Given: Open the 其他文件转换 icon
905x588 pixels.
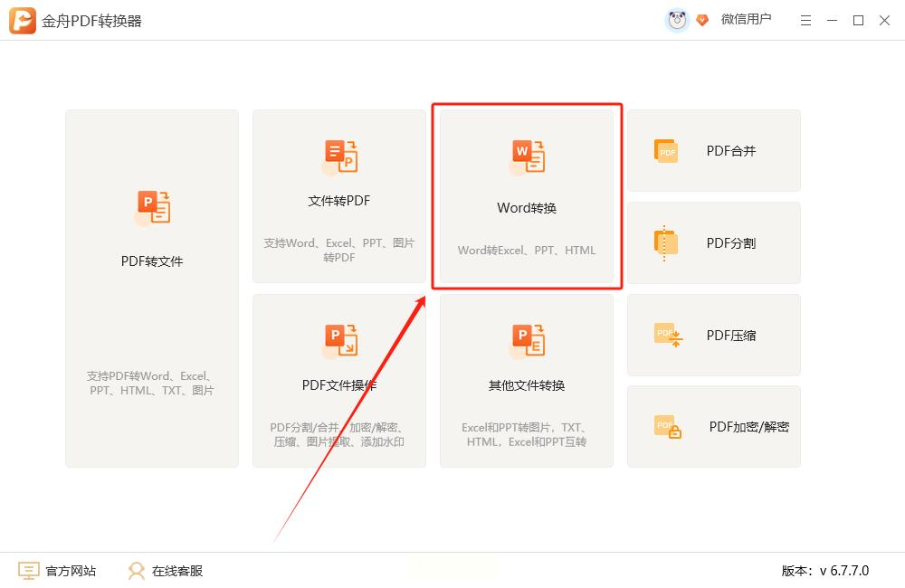Looking at the screenshot, I should tap(528, 341).
